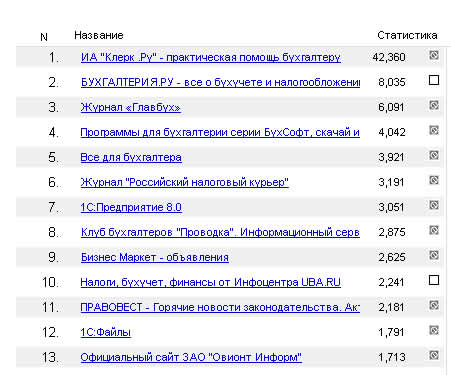
Task: Tick the checkbox in the БУХГАЛТЕРИЯ.РУ row
Action: tap(434, 80)
